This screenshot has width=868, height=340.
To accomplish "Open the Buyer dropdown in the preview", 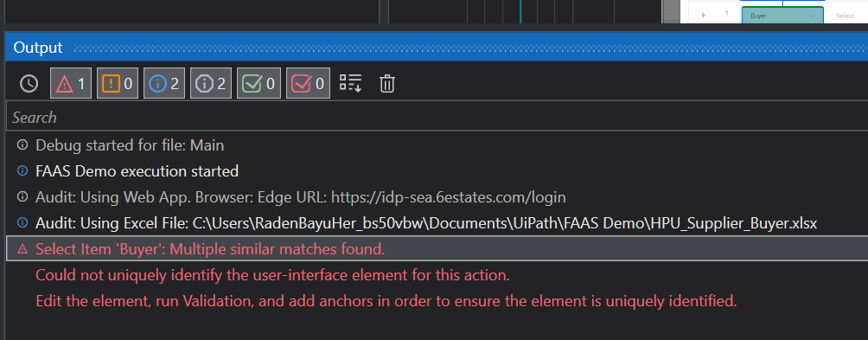I will [782, 16].
